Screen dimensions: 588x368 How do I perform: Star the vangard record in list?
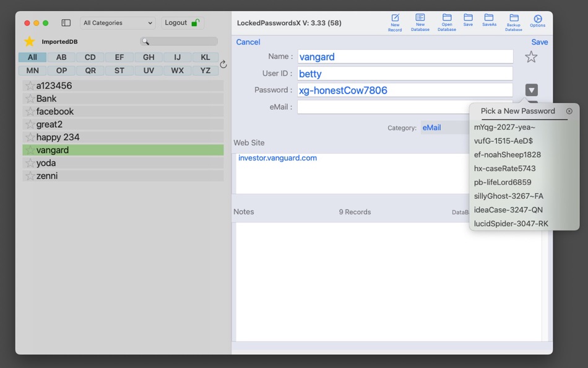pyautogui.click(x=30, y=150)
